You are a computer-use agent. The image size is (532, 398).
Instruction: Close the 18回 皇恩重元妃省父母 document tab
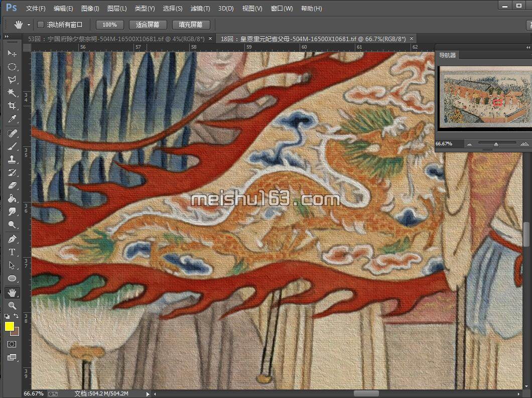click(x=412, y=39)
